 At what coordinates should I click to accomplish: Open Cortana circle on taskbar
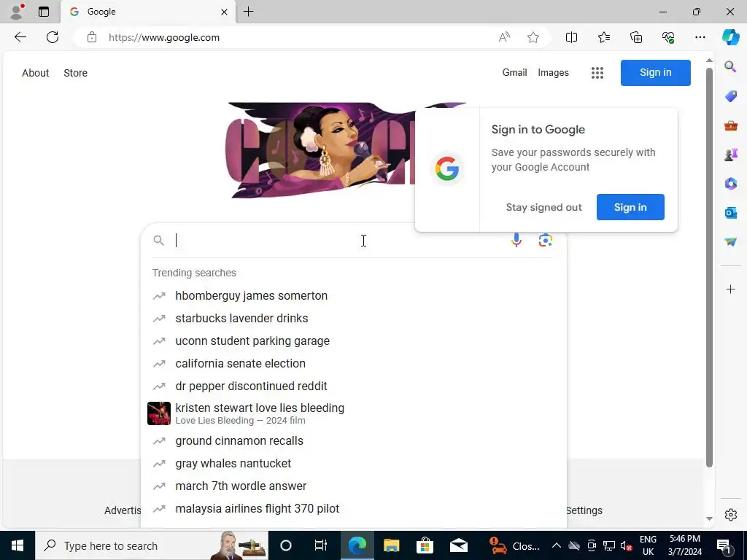tap(286, 545)
